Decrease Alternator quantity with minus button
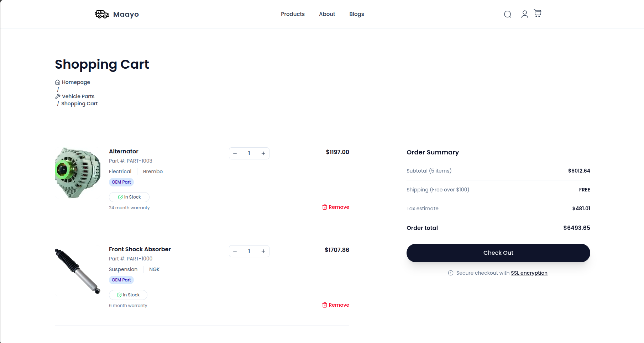Viewport: 644px width, 343px height. pyautogui.click(x=235, y=153)
